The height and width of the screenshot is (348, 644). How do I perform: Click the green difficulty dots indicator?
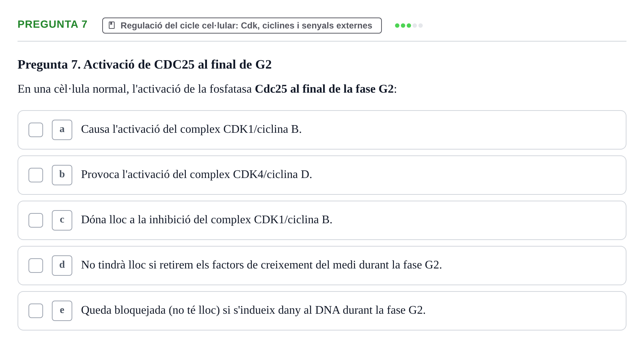pyautogui.click(x=409, y=26)
